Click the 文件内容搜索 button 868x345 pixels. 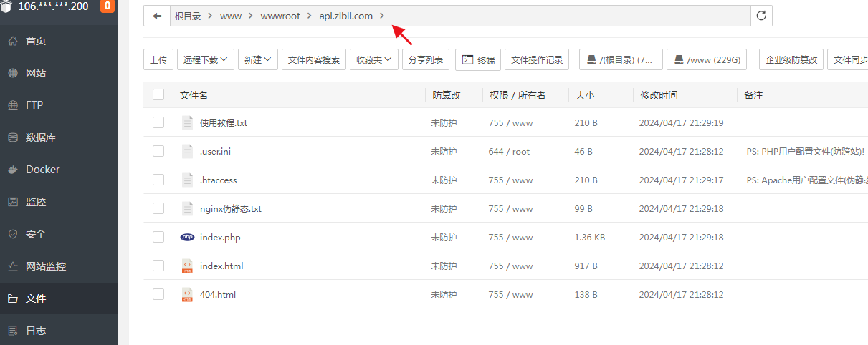point(314,60)
